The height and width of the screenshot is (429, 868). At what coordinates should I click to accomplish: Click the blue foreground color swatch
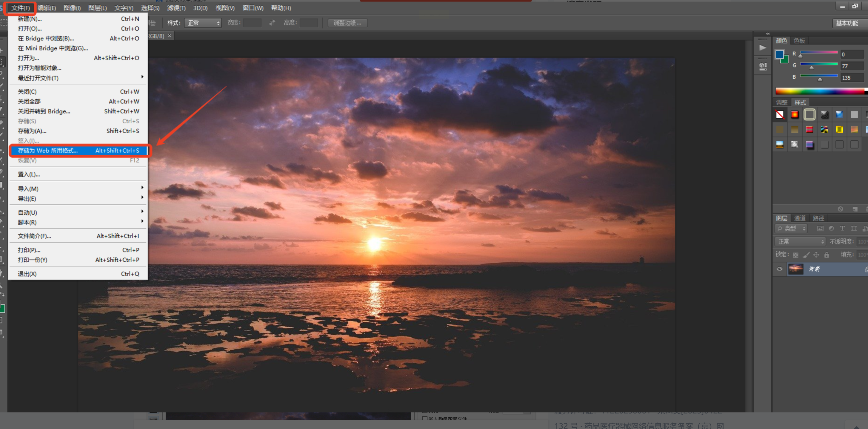pyautogui.click(x=779, y=55)
